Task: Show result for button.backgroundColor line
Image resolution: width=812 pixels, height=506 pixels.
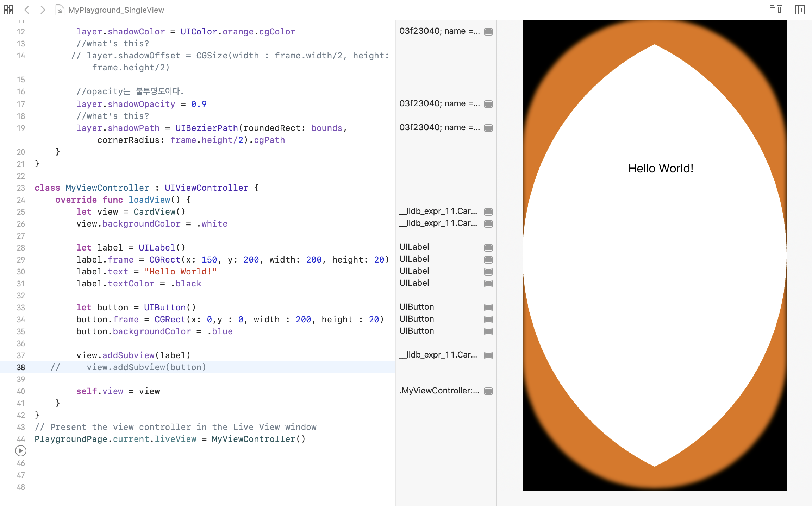Action: (x=488, y=331)
